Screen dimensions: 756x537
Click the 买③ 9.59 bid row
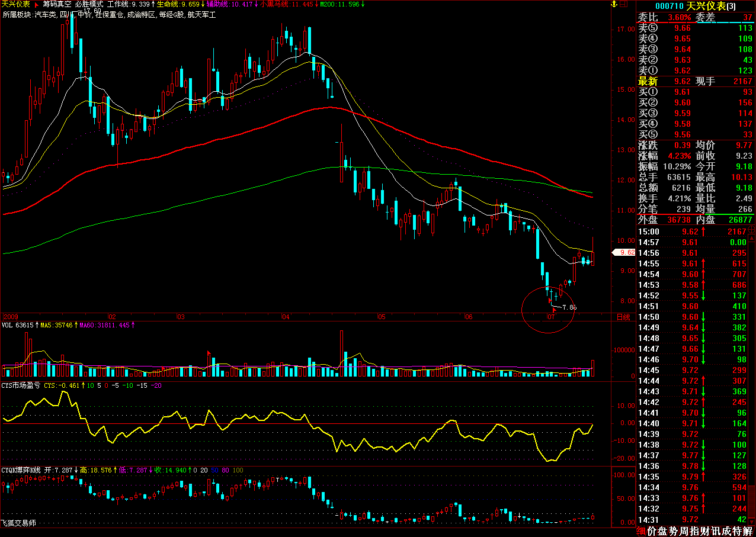click(696, 114)
